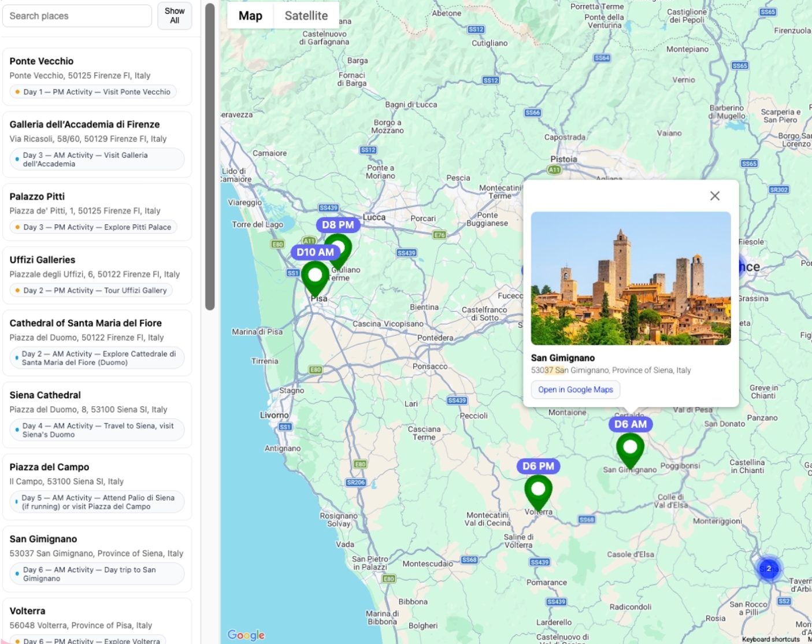Click Day 4 AM Travel to Siena tag
This screenshot has width=812, height=644.
[97, 430]
